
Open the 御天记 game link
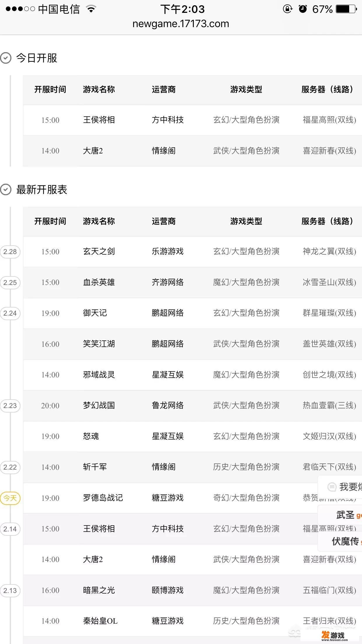pos(95,313)
